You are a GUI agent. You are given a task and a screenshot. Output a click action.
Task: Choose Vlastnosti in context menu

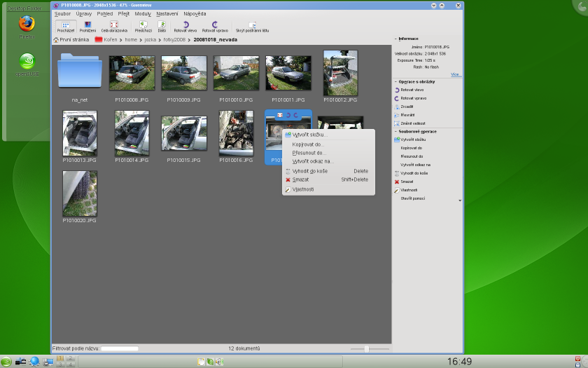click(x=328, y=189)
